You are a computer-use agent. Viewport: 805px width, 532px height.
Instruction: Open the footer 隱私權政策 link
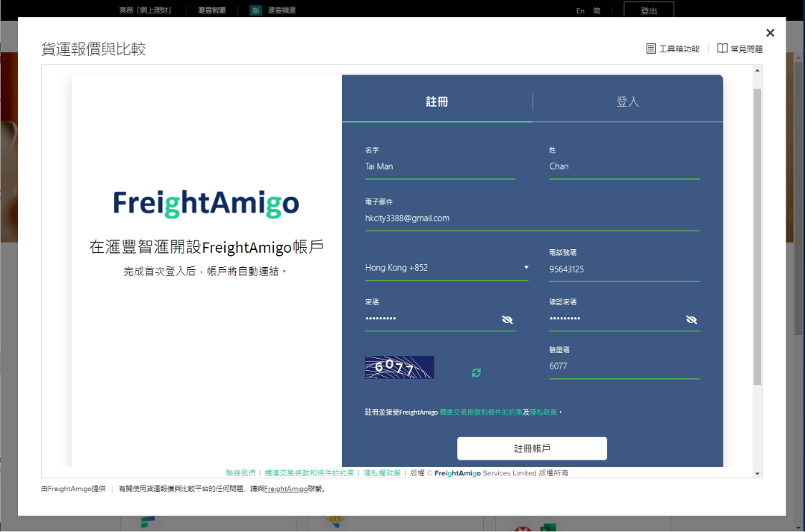coord(382,473)
